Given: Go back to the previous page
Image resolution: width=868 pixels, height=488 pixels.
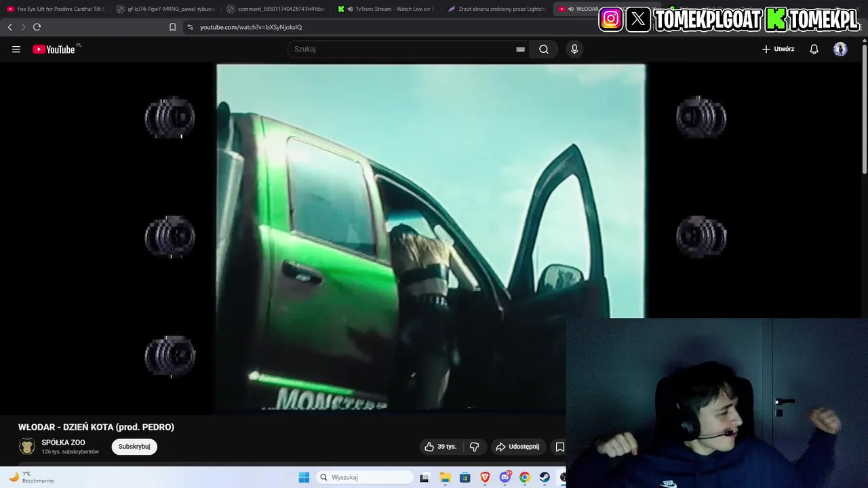Looking at the screenshot, I should (9, 27).
